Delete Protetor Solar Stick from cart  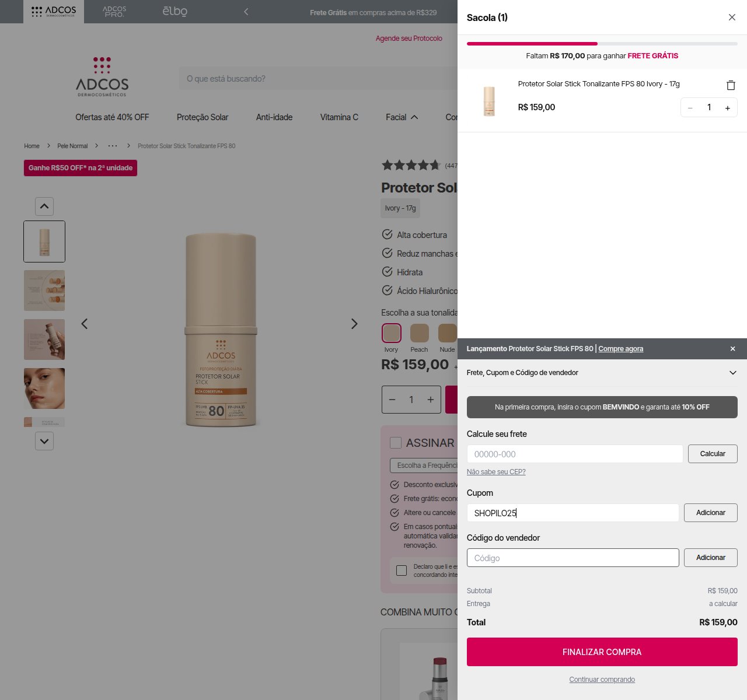(731, 85)
